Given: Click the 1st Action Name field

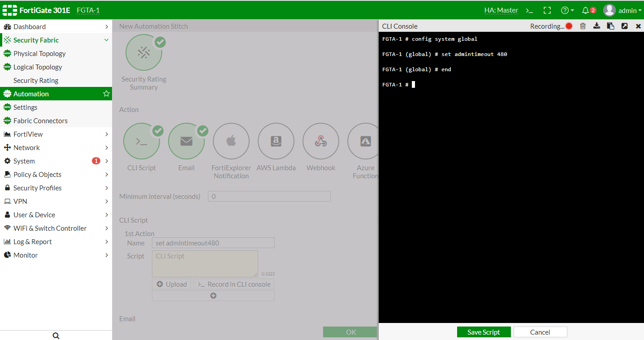Looking at the screenshot, I should click(x=213, y=243).
